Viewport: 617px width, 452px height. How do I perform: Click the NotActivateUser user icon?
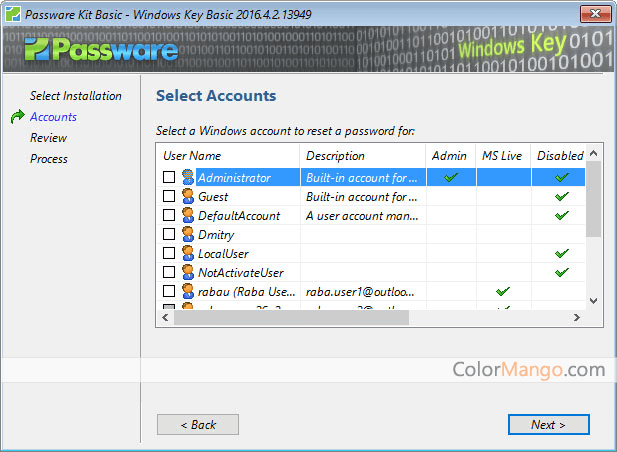point(188,272)
